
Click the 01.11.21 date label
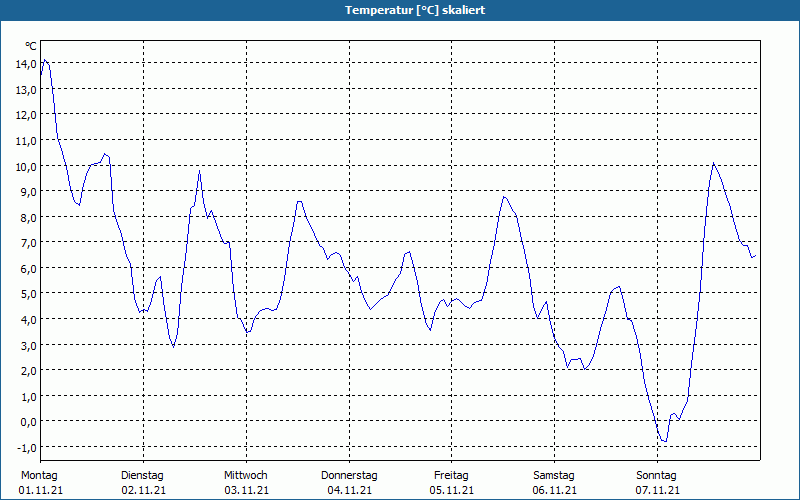(41, 490)
